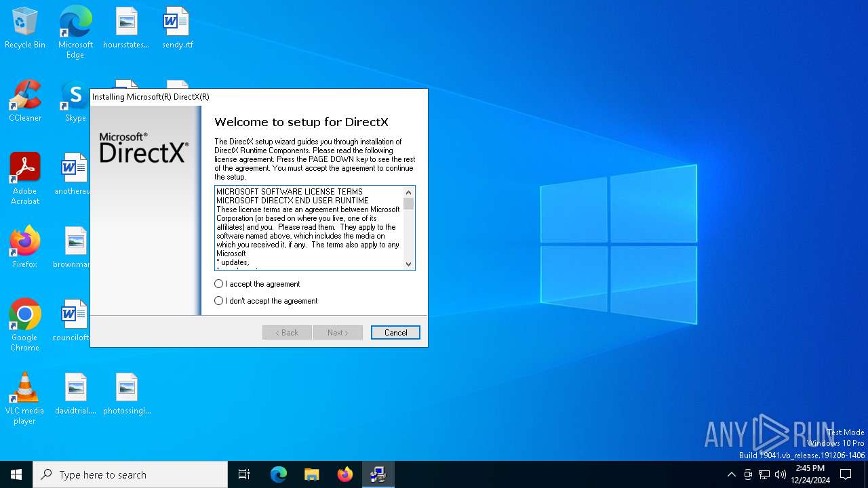This screenshot has height=488, width=868.
Task: Select counciloft Word document on desktop
Action: coord(73,321)
